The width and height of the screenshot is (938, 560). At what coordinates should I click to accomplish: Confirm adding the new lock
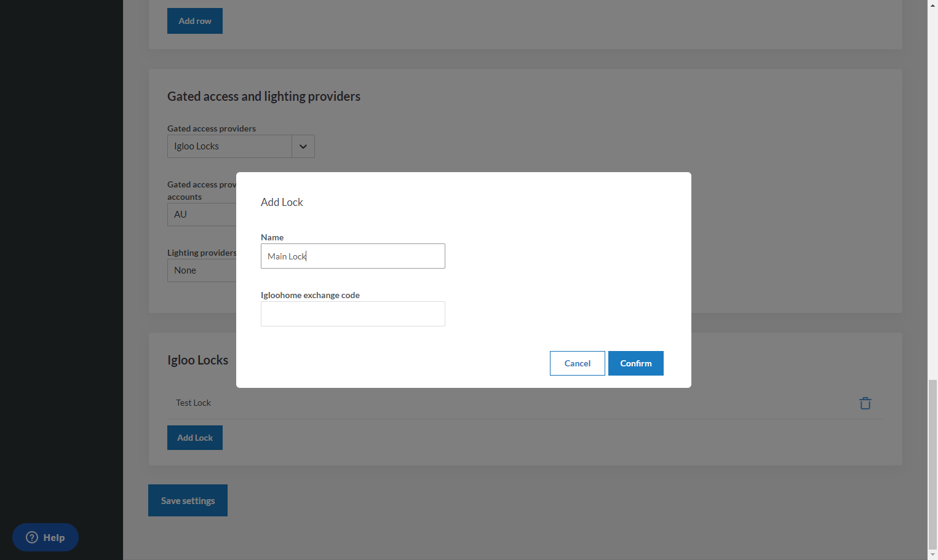pyautogui.click(x=635, y=363)
